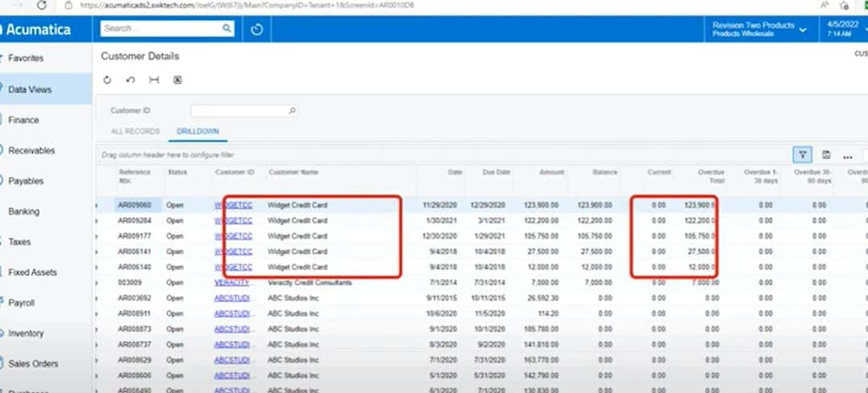868x393 pixels.
Task: Expand the AR009060 row arrow
Action: coord(97,205)
